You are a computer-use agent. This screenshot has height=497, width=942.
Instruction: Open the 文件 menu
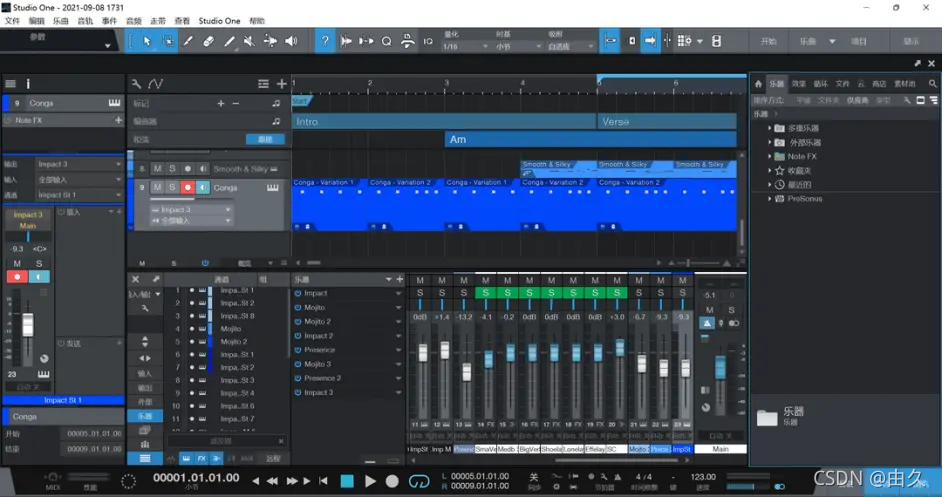pos(12,20)
